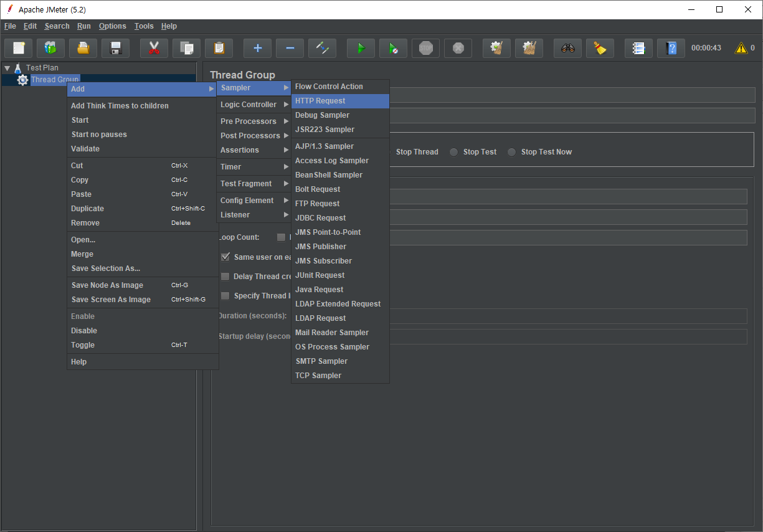
Task: Expand the Add submenu entry
Action: 142,89
